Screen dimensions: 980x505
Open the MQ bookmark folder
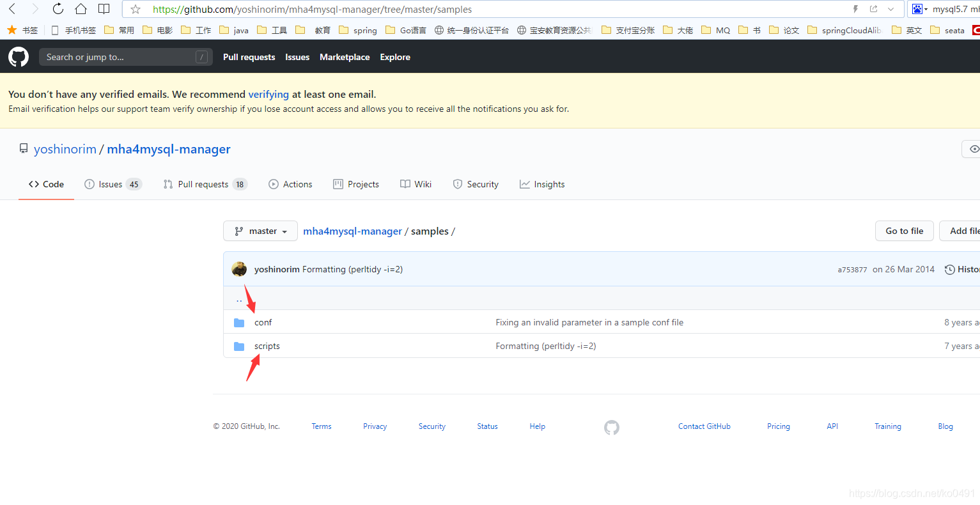[716, 30]
